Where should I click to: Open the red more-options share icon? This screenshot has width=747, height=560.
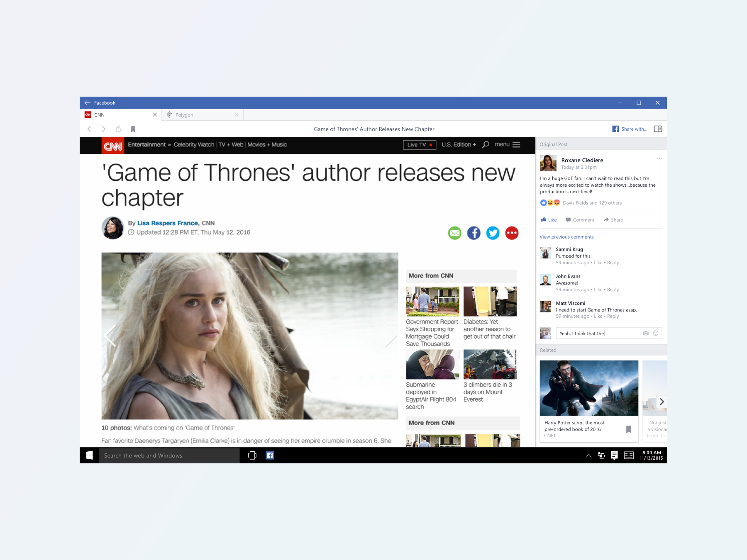point(512,233)
